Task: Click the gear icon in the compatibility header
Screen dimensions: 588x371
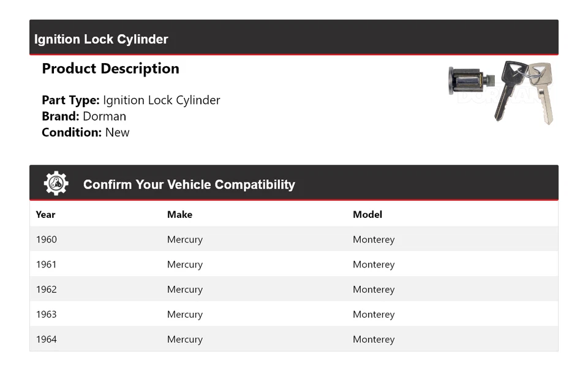Action: tap(56, 184)
